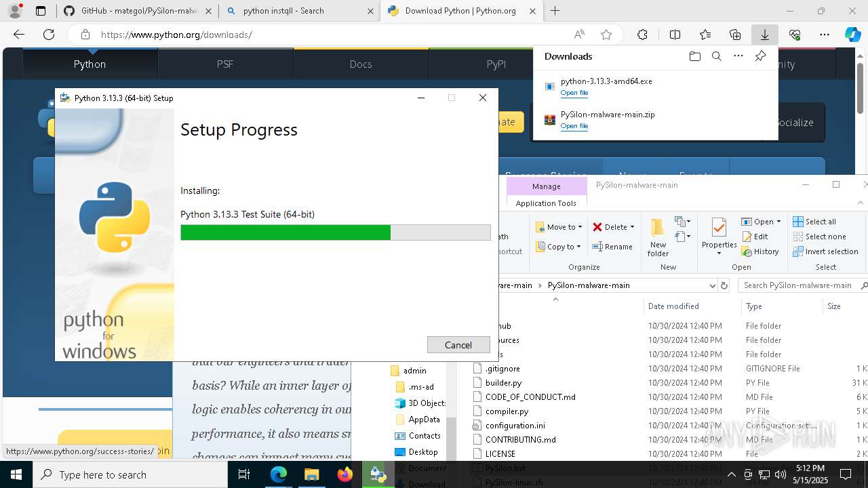Screen dimensions: 868x488
Task: Select CODE_OF_CONDUCT.md file
Action: (530, 397)
